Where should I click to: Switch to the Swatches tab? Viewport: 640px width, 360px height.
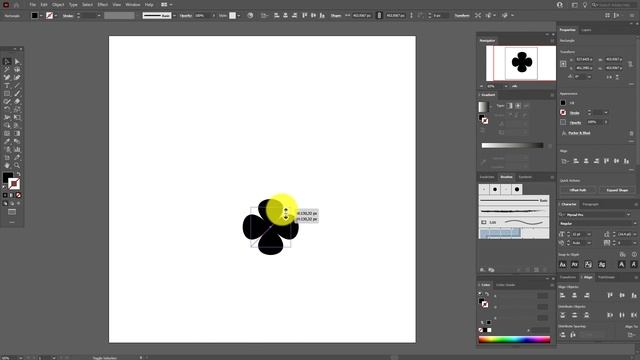[x=487, y=177]
